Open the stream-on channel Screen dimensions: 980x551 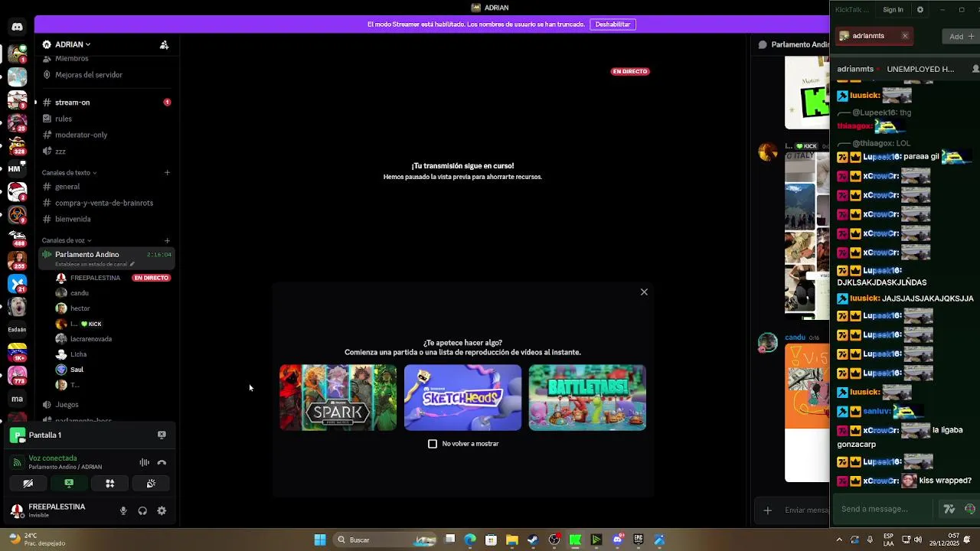pos(106,103)
